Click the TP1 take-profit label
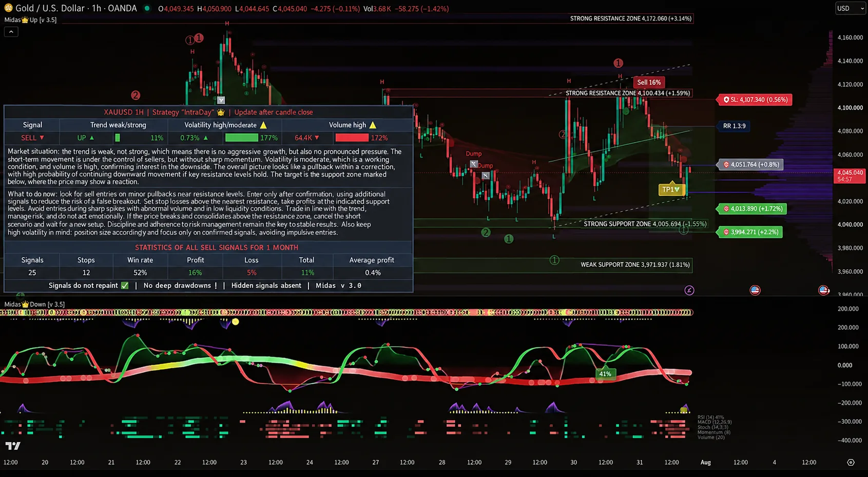Screen dimensions: 868x477 pos(671,190)
